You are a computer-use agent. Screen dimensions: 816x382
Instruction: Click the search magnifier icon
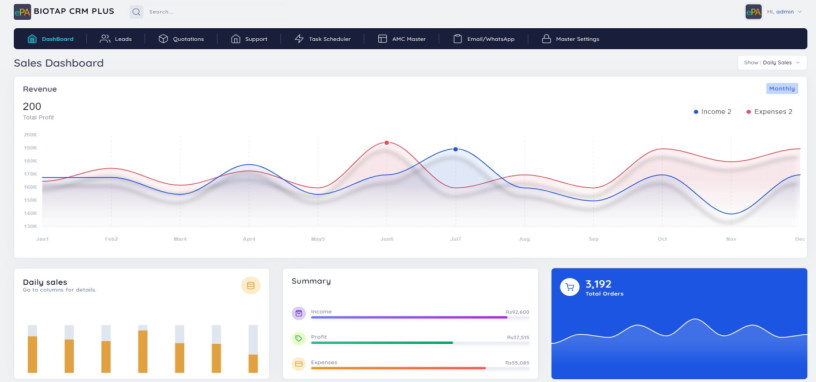coord(136,11)
